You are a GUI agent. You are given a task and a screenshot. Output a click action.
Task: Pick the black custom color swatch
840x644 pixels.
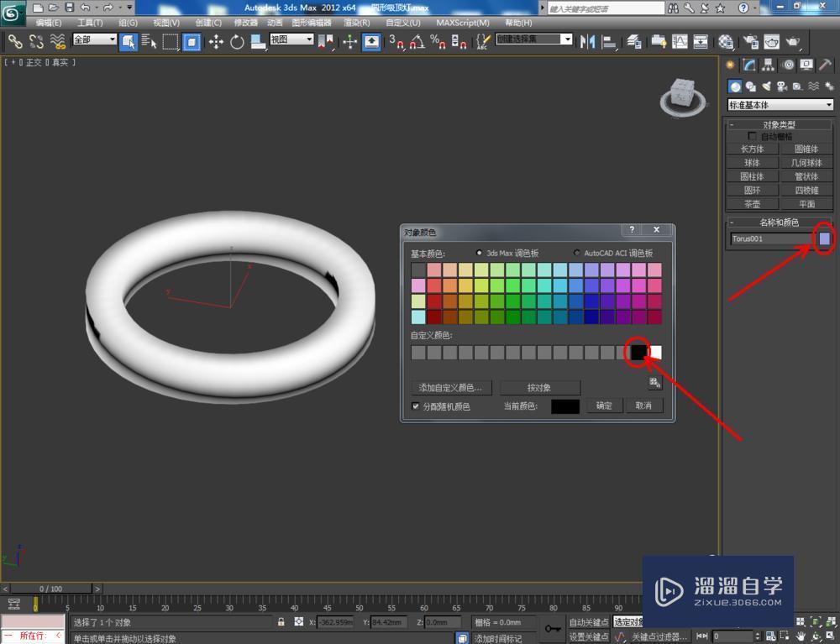point(638,353)
